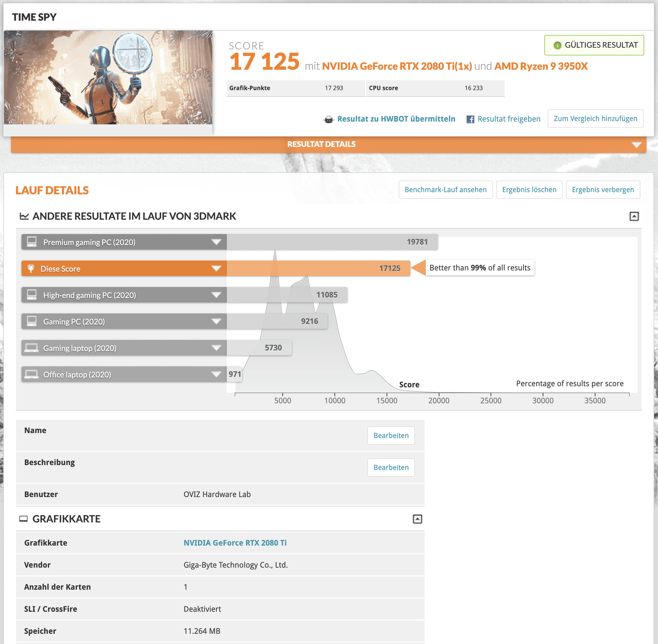Click the trophy icon in Diese Score row
The width and height of the screenshot is (658, 644).
point(31,269)
